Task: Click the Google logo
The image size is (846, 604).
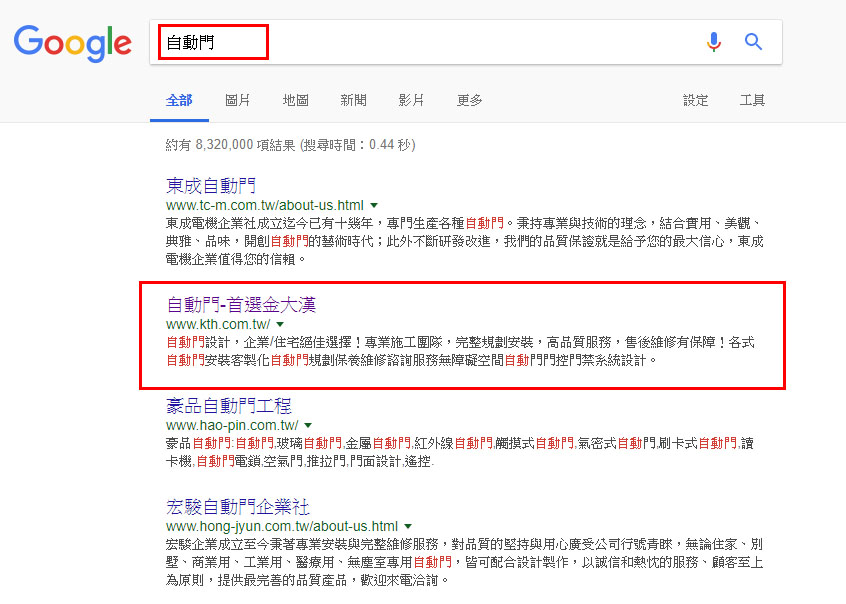Action: (73, 43)
